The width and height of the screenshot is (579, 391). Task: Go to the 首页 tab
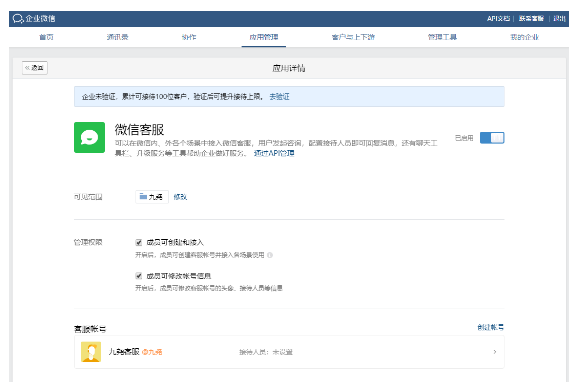[47, 37]
